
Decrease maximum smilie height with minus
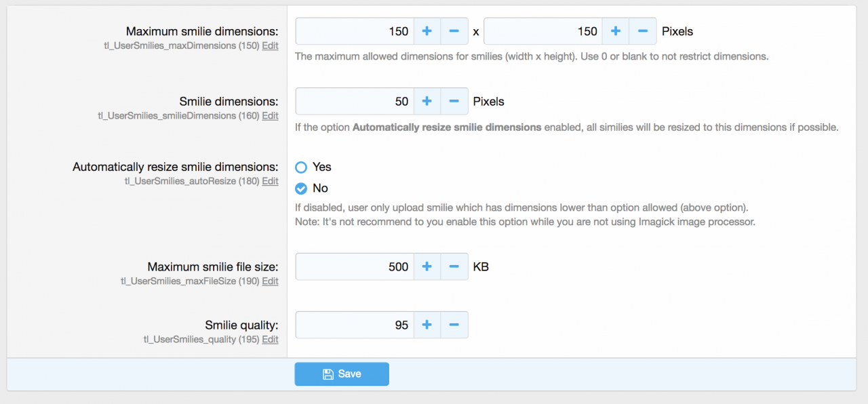[643, 31]
